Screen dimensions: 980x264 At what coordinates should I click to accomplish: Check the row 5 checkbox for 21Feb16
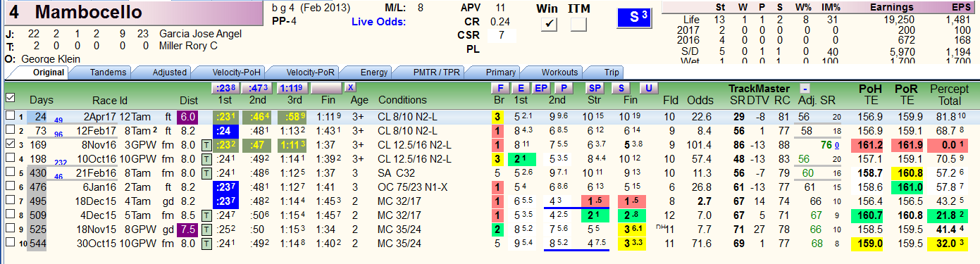(x=10, y=172)
